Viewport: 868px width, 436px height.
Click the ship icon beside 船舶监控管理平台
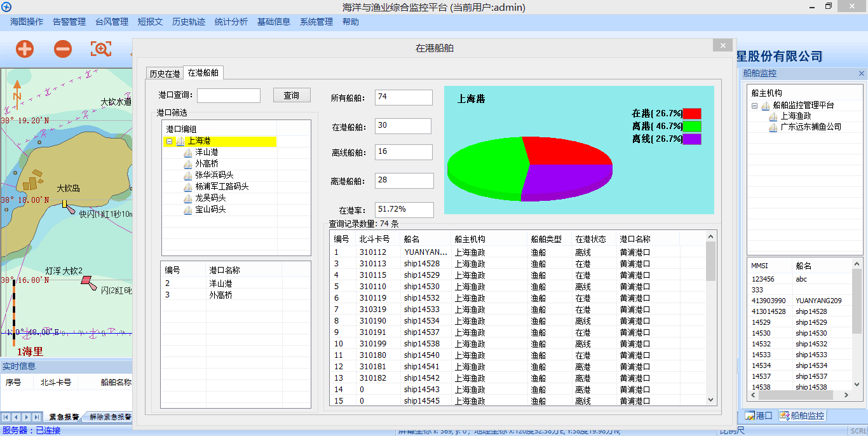[766, 106]
